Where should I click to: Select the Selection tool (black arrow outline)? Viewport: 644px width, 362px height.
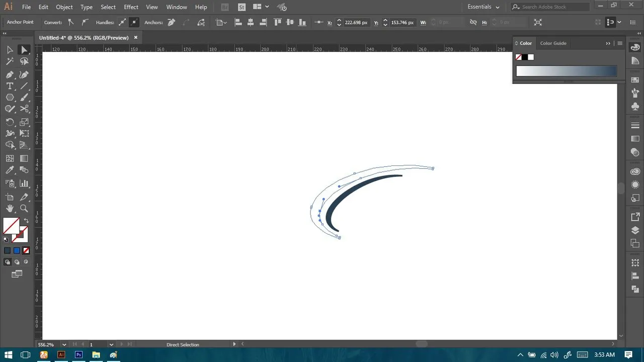coord(10,50)
